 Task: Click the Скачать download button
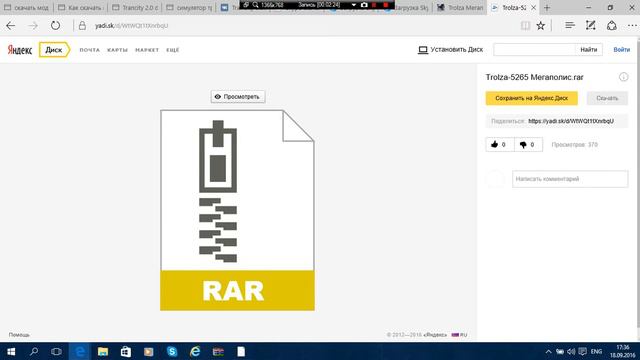[607, 98]
